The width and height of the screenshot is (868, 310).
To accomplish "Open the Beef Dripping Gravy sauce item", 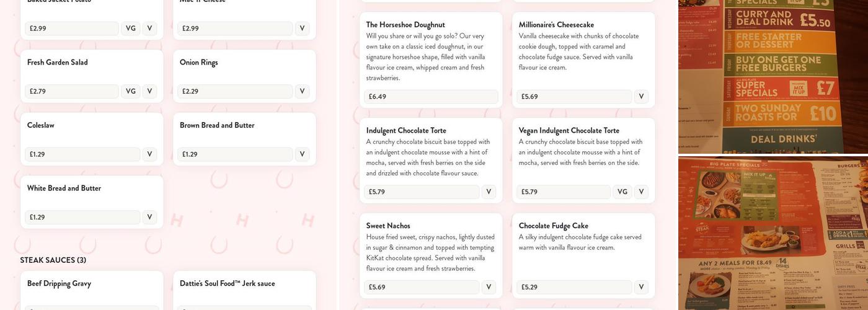I will point(59,283).
